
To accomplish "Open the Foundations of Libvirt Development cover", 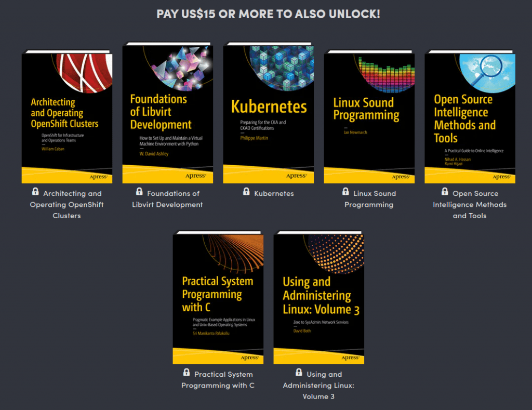I will (x=167, y=112).
